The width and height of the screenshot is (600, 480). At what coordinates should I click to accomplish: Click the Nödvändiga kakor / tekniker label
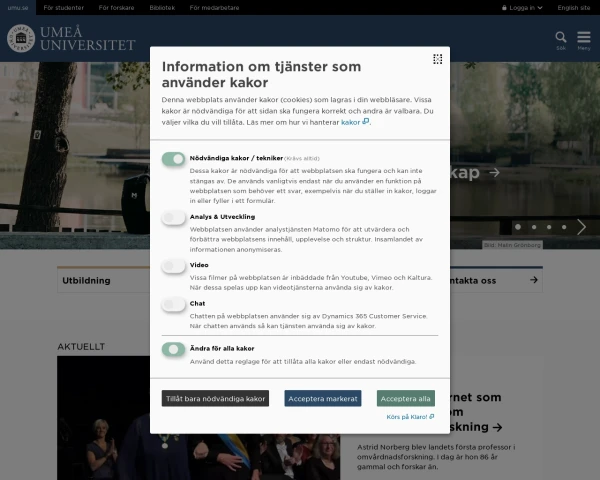[236, 158]
